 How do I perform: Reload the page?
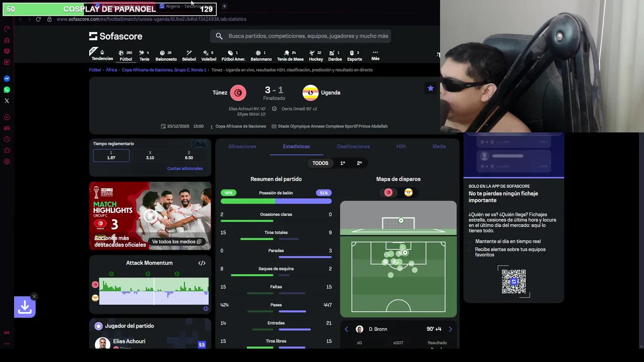(x=38, y=19)
